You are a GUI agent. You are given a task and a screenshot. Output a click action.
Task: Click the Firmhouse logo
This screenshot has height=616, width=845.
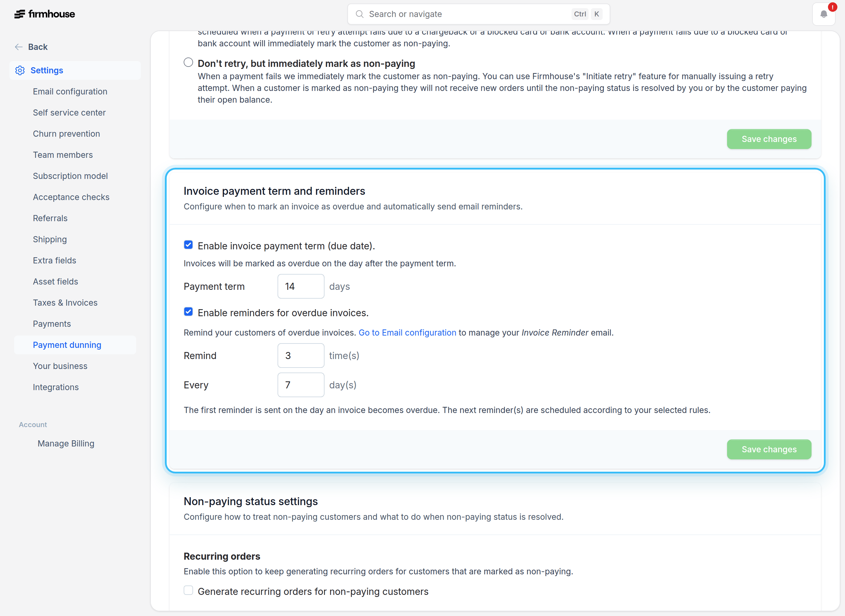coord(44,14)
